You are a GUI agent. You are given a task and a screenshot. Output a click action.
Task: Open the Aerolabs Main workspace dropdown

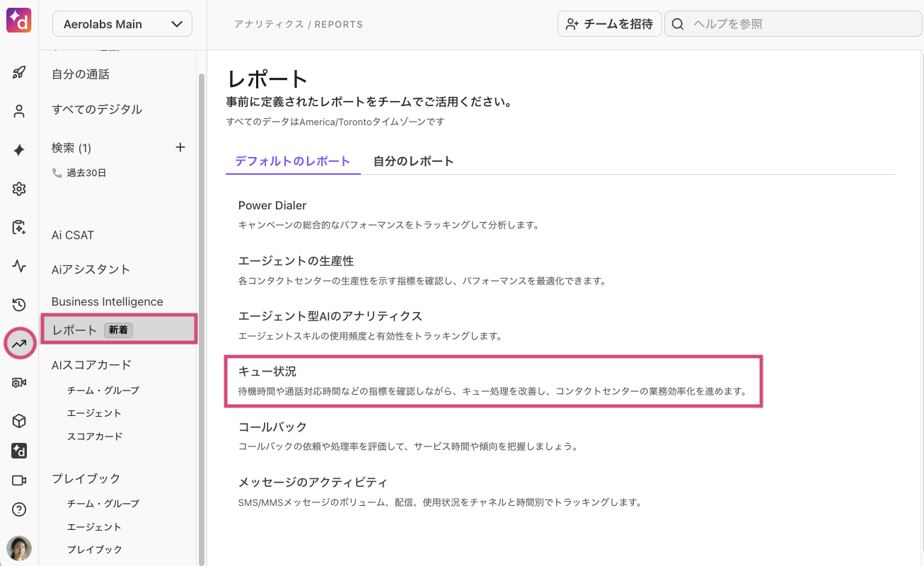122,23
